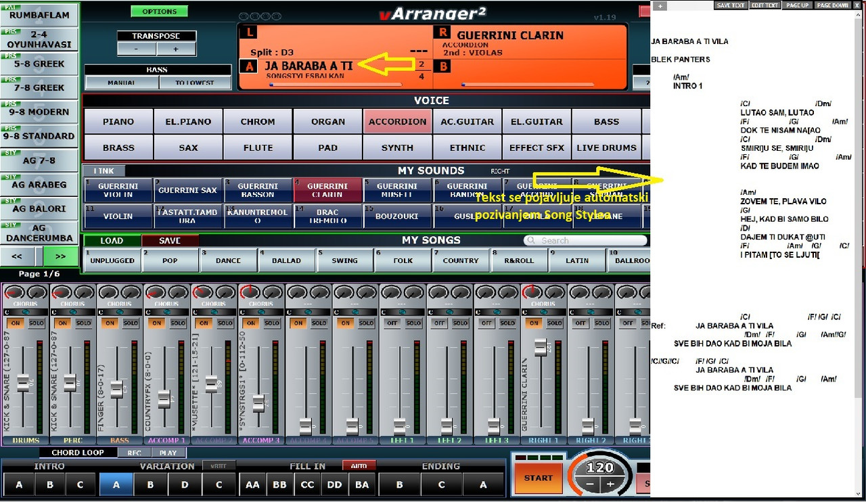Click RIGHT 1 chorus knob
The height and width of the screenshot is (504, 866).
pos(532,292)
